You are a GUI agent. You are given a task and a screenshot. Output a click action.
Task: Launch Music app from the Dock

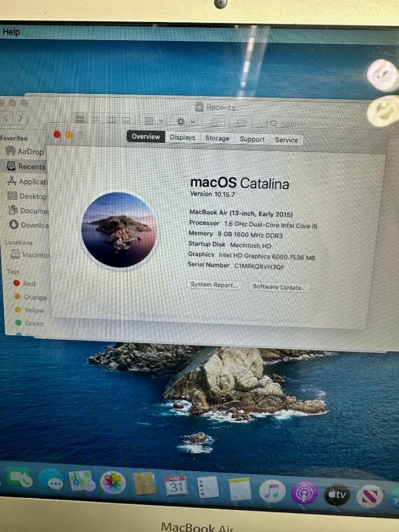(x=272, y=490)
